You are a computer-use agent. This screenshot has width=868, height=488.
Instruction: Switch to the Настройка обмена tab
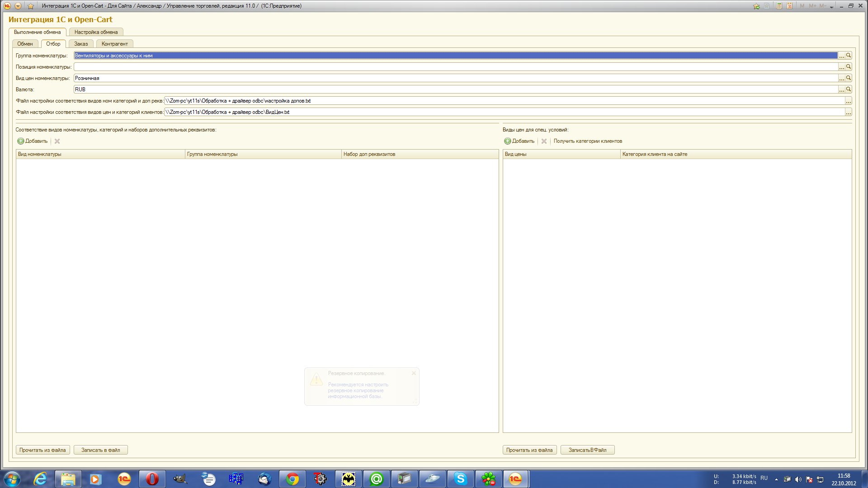(x=96, y=32)
